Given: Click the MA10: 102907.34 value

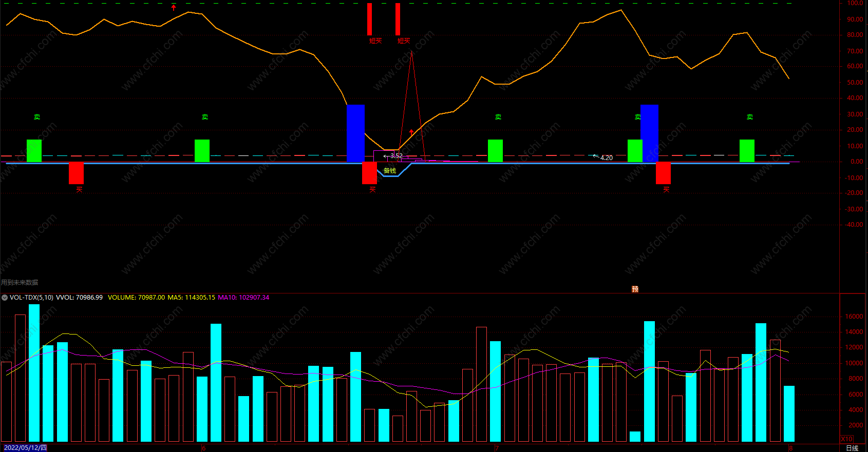Looking at the screenshot, I should [x=243, y=298].
